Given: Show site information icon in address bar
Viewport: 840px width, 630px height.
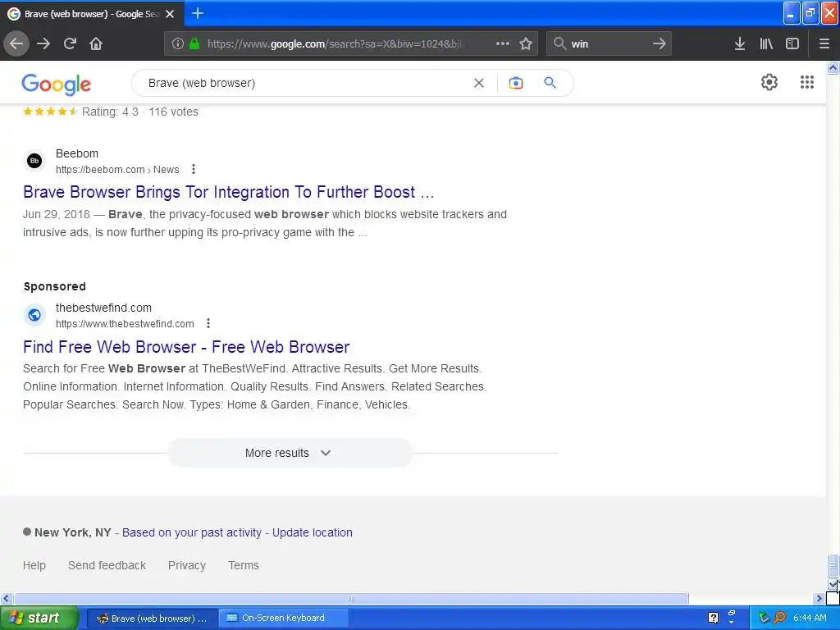Looking at the screenshot, I should [178, 44].
